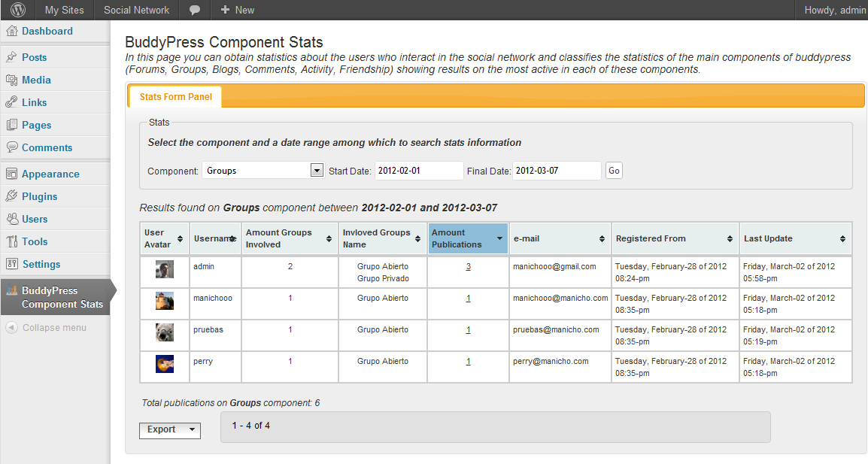The image size is (868, 464).
Task: Click the '1 - 4 of 4' pagination text
Action: [250, 425]
